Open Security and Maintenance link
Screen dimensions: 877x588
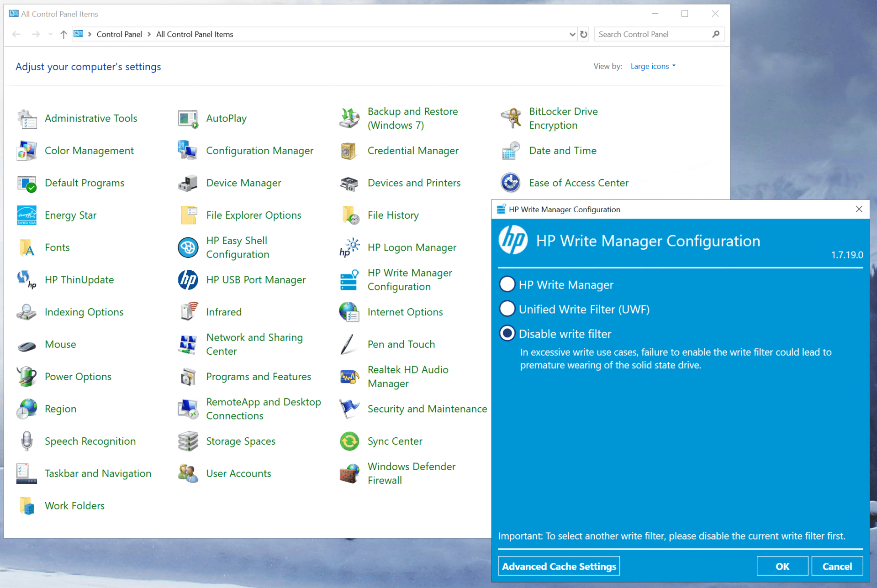tap(427, 409)
